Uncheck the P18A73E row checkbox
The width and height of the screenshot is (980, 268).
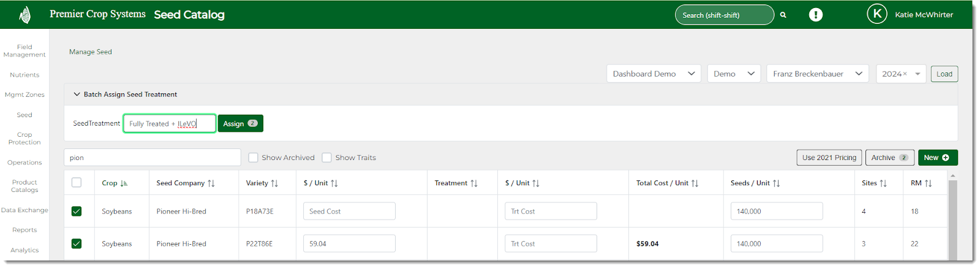[x=77, y=211]
